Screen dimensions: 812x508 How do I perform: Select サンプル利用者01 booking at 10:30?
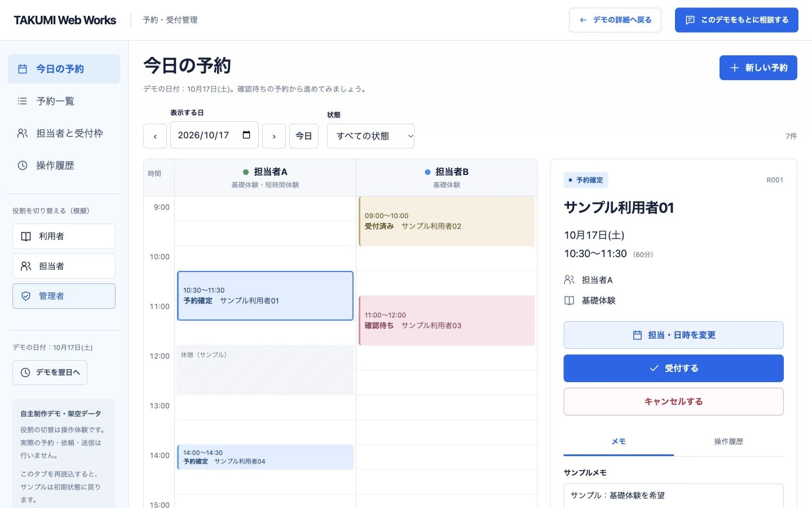tap(265, 296)
